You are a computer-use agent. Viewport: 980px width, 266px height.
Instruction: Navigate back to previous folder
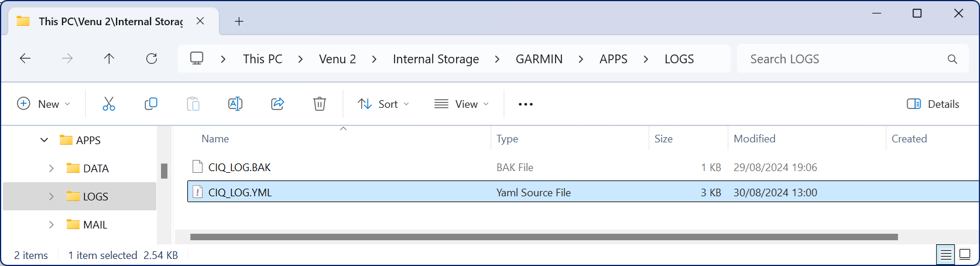pos(25,59)
